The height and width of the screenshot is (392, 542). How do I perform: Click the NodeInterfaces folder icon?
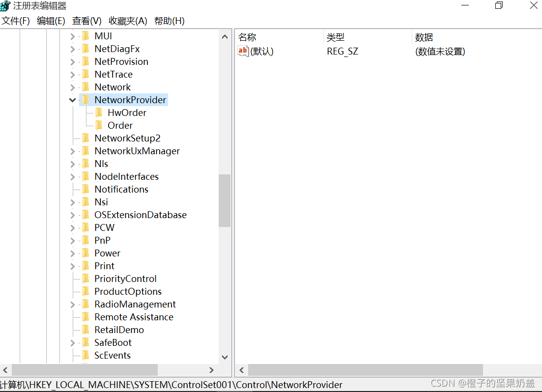point(86,177)
